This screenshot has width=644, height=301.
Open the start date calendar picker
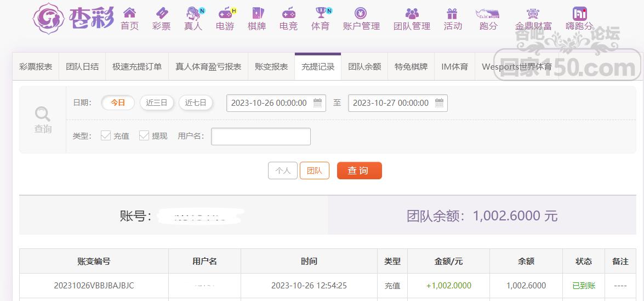317,103
